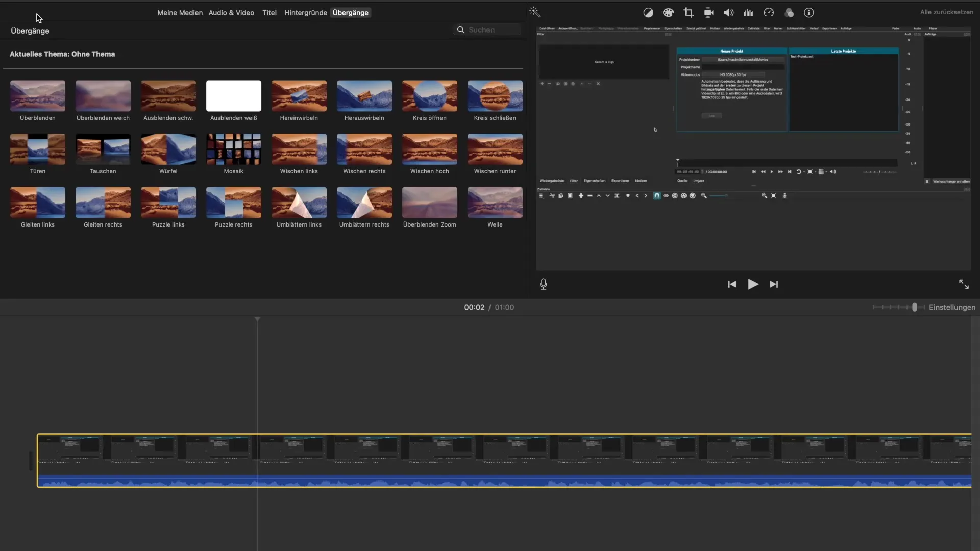Select the Mosaik transition thumbnail
This screenshot has width=980, height=551.
pyautogui.click(x=233, y=149)
